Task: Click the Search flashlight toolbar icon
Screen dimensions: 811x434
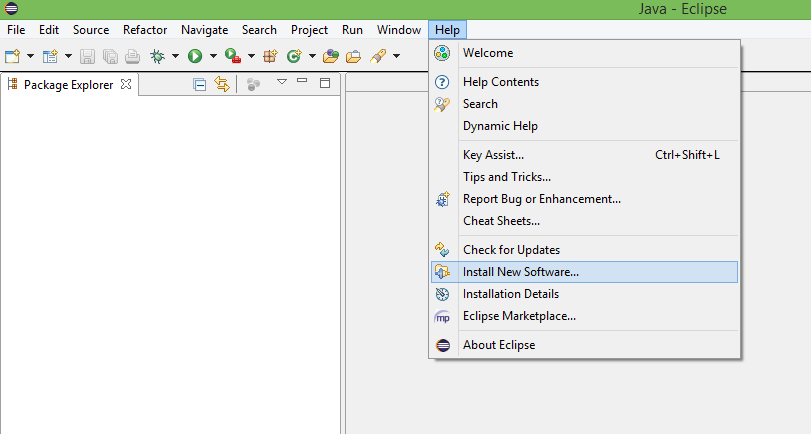Action: [379, 56]
